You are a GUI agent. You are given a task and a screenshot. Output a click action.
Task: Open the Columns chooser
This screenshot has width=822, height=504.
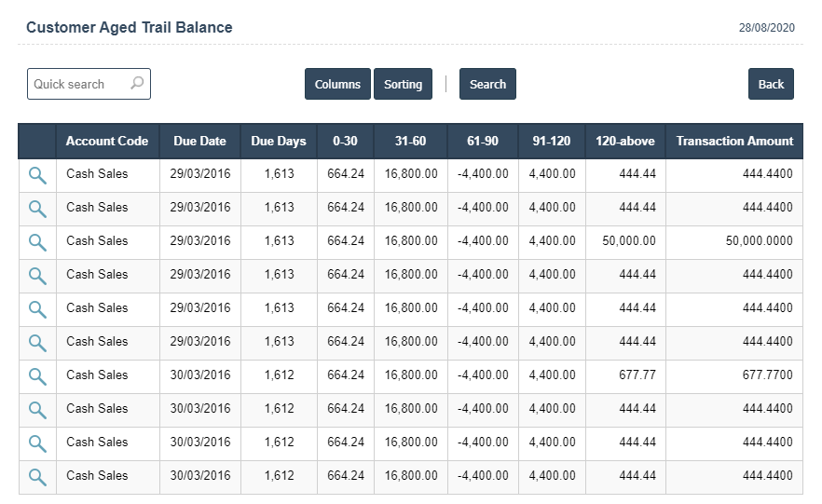pos(337,84)
